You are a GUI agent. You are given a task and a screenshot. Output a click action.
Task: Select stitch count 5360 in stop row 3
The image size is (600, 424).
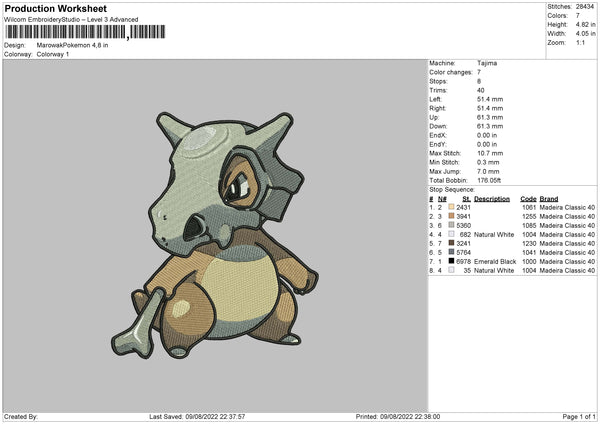click(463, 225)
